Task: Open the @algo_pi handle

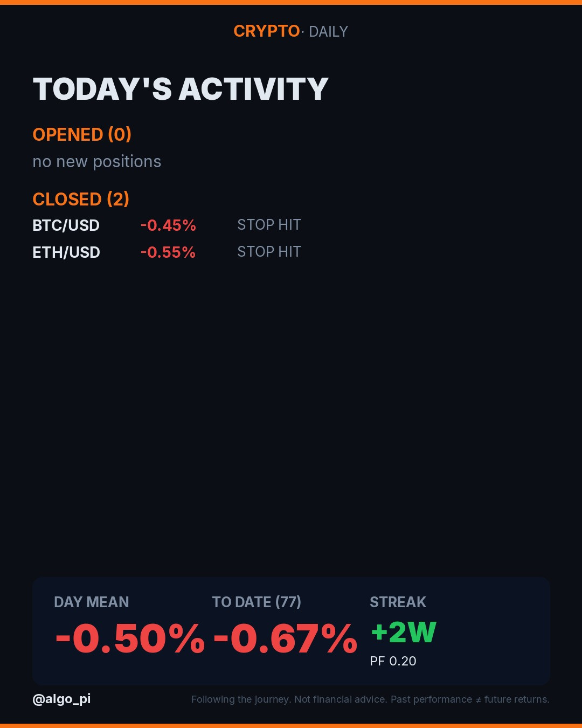Action: (61, 699)
